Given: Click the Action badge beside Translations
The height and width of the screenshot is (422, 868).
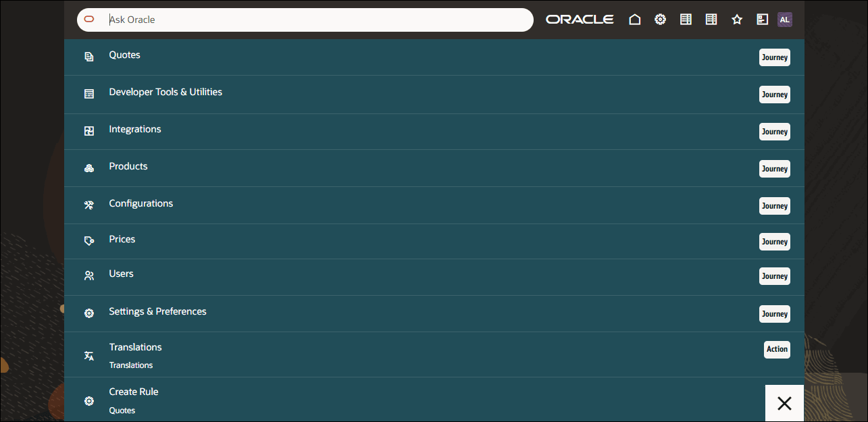Looking at the screenshot, I should [776, 349].
